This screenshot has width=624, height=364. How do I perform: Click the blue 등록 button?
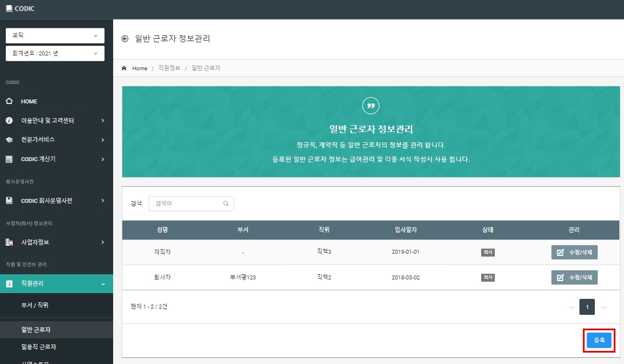[x=599, y=340]
